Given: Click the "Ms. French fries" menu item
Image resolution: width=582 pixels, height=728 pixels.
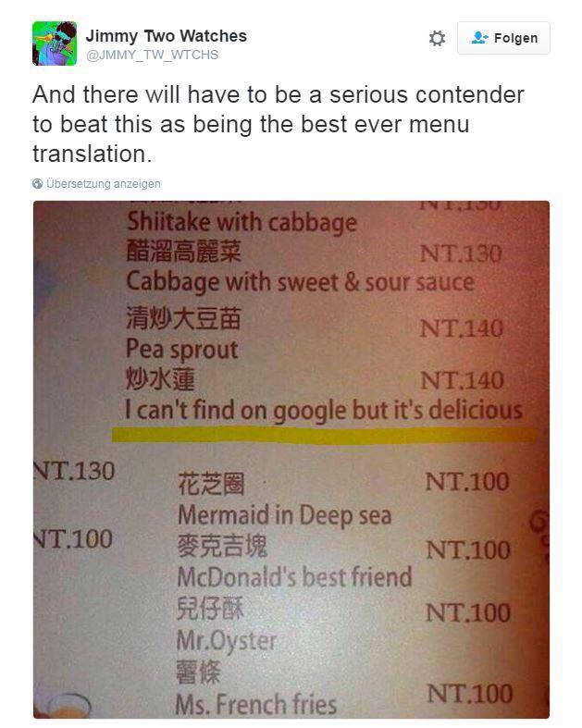Looking at the screenshot, I should [255, 704].
